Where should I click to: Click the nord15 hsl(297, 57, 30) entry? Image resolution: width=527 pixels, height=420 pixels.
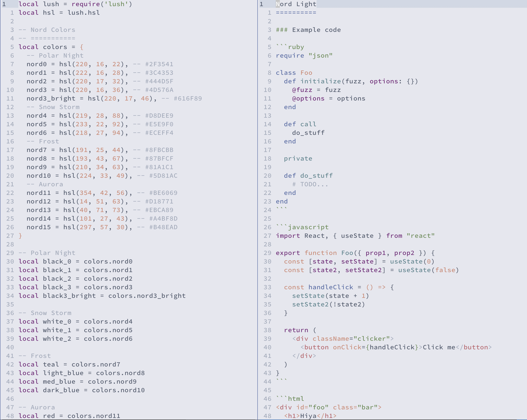pyautogui.click(x=77, y=227)
